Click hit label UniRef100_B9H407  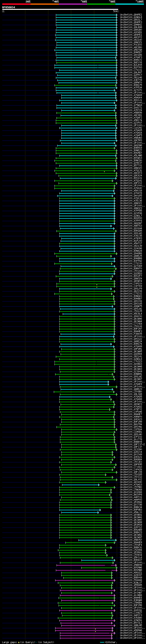click(131, 560)
